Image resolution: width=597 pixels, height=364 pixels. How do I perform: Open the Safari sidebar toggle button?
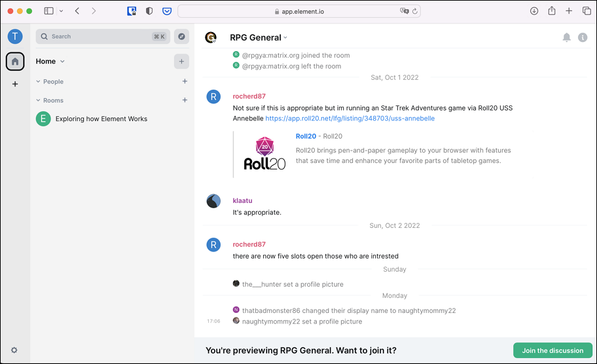[49, 11]
